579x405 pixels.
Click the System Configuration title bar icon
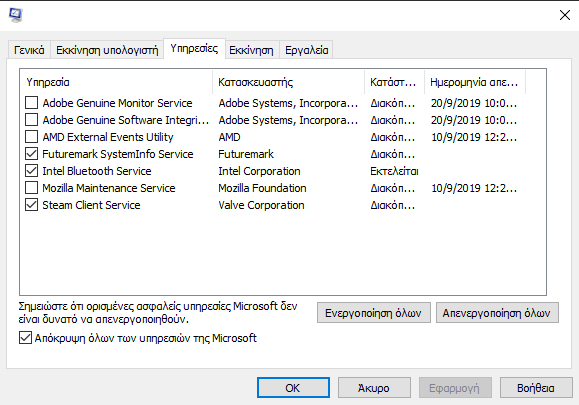[16, 15]
